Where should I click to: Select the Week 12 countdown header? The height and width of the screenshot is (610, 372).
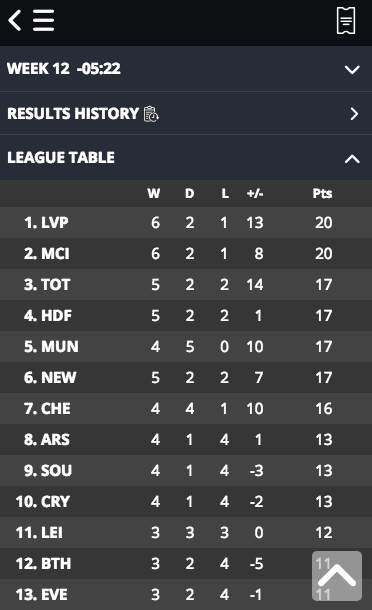[186, 69]
